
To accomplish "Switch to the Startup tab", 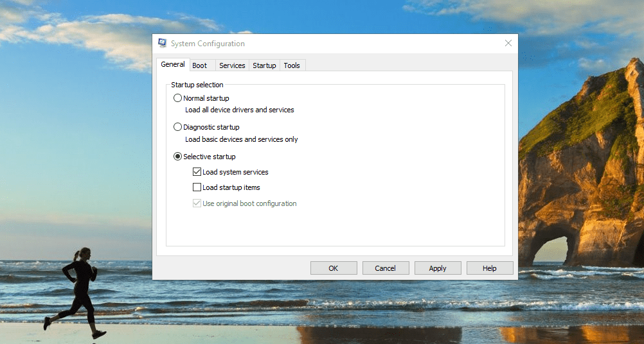I will pos(264,65).
